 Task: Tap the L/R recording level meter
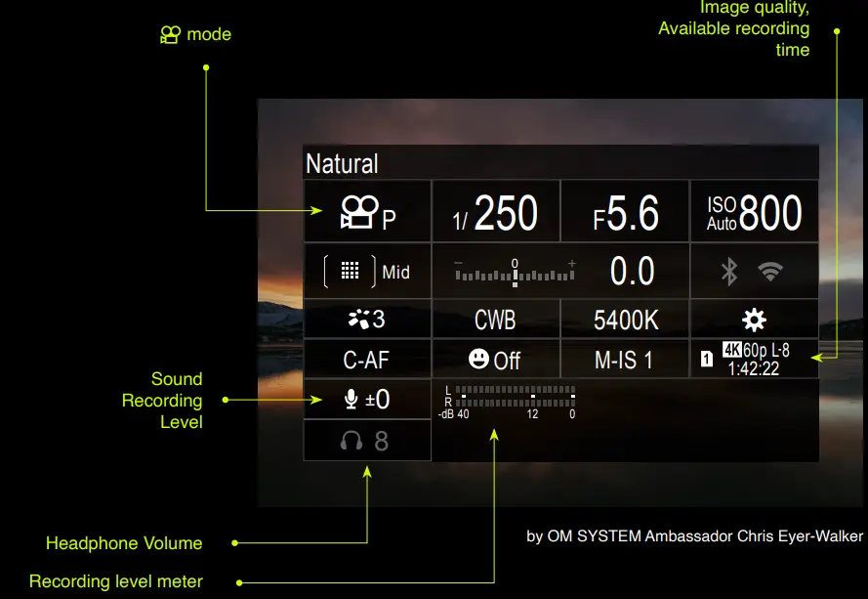508,403
